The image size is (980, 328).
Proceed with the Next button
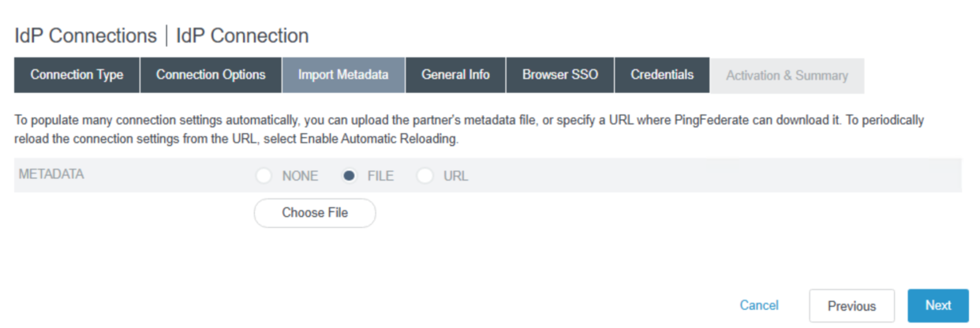pos(938,305)
